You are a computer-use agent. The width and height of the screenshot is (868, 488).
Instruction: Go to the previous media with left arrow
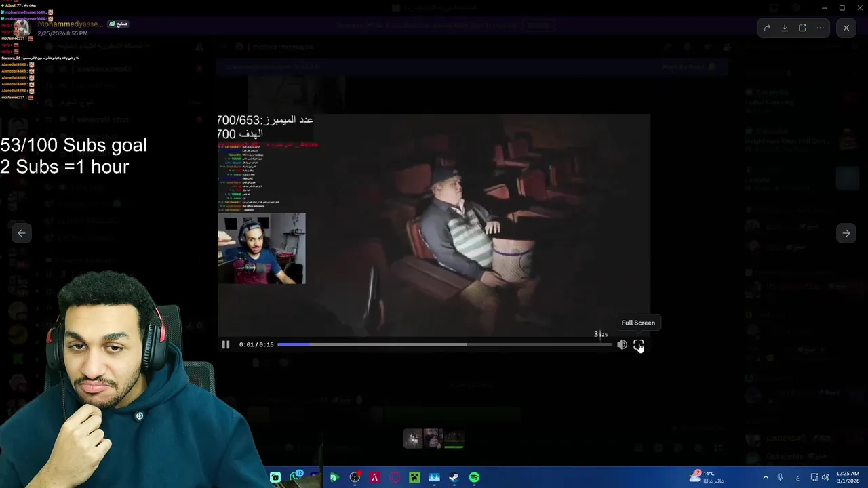22,233
